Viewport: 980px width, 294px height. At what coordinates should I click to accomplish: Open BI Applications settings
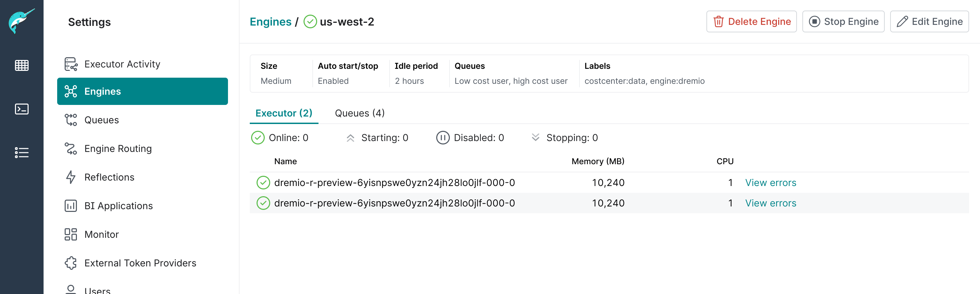(118, 206)
